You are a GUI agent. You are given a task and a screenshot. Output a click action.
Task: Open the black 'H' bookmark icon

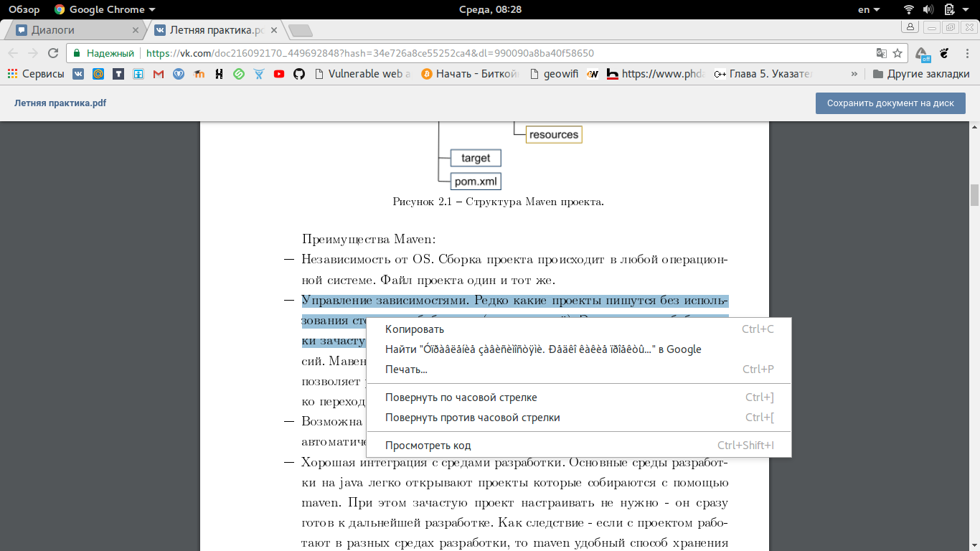pyautogui.click(x=219, y=73)
